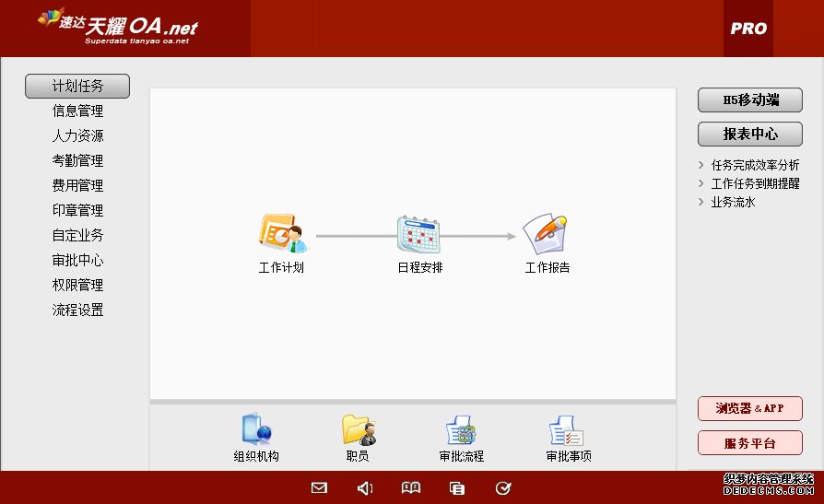Open the 审批事项 approval items icon

[x=567, y=430]
